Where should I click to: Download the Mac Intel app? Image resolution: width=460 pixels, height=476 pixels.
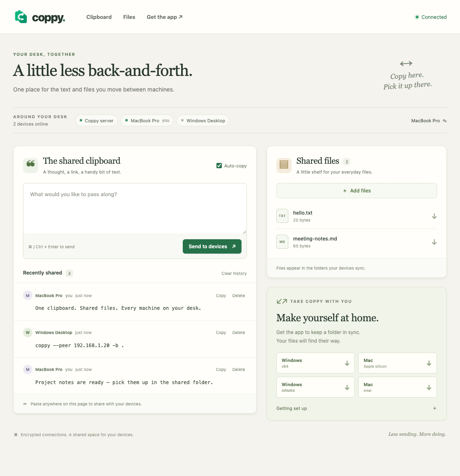(x=398, y=387)
